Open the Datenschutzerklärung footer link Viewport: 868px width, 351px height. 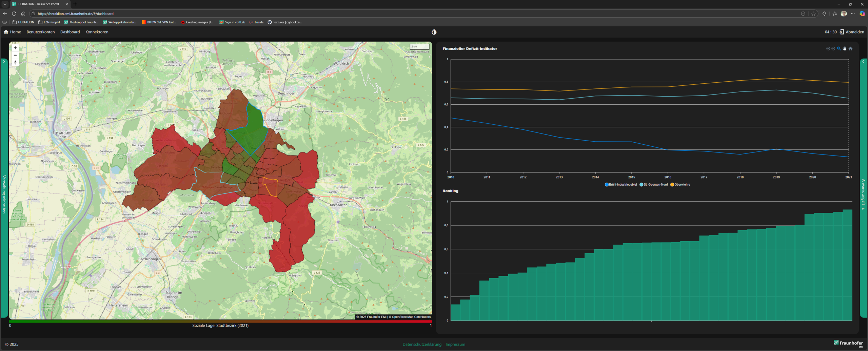422,344
